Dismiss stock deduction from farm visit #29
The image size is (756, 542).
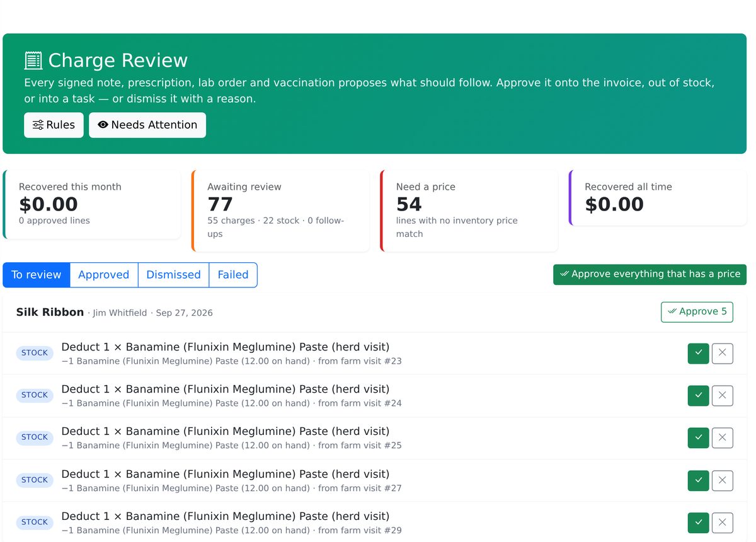(723, 522)
